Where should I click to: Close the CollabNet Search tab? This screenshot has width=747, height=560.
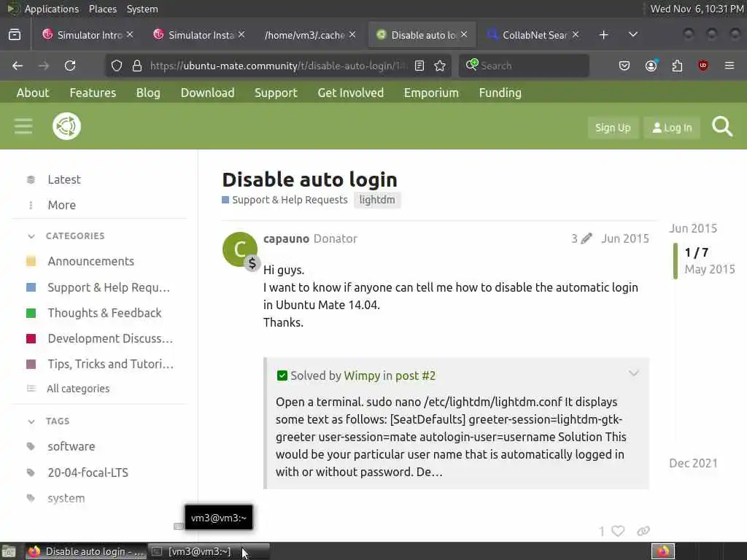coord(576,35)
